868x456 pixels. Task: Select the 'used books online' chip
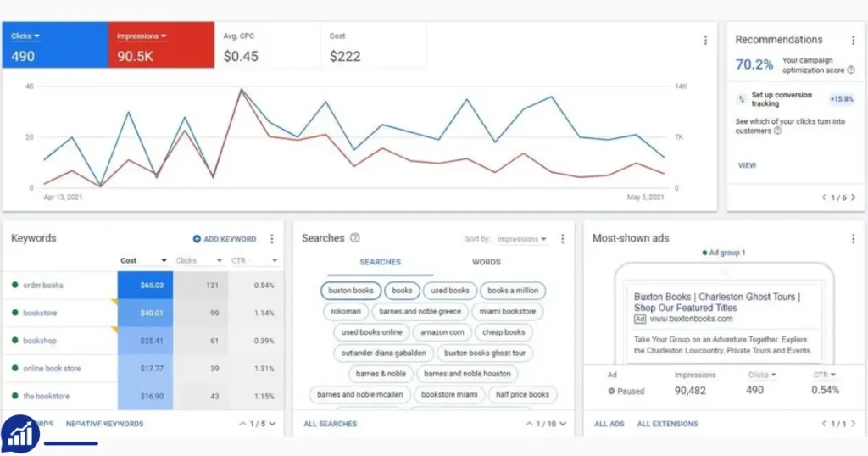pos(372,332)
